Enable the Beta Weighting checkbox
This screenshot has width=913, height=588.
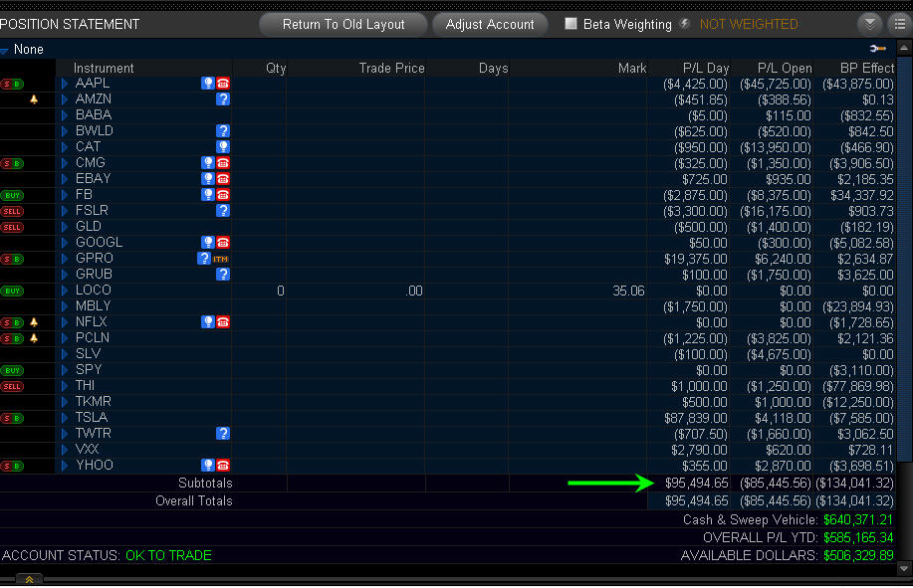[571, 24]
